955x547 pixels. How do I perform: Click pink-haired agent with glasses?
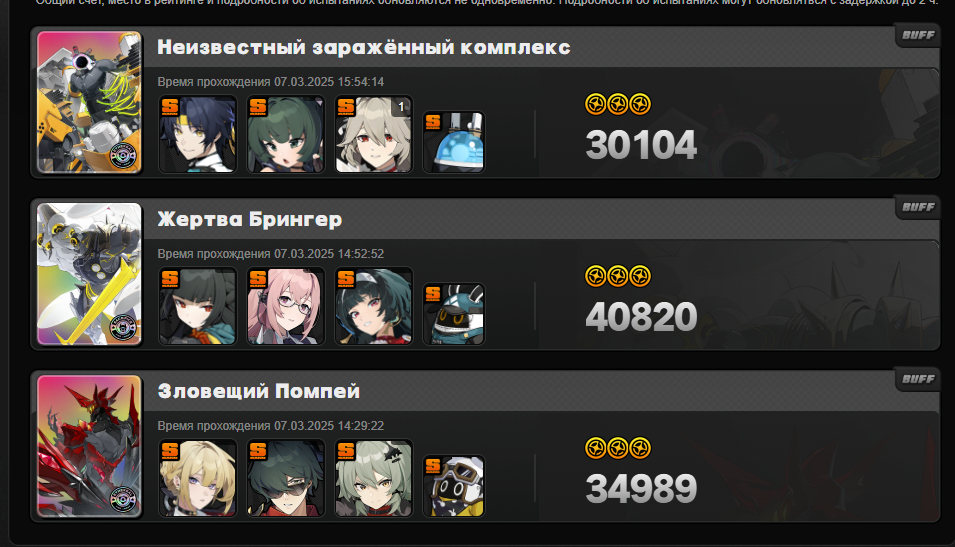point(286,306)
